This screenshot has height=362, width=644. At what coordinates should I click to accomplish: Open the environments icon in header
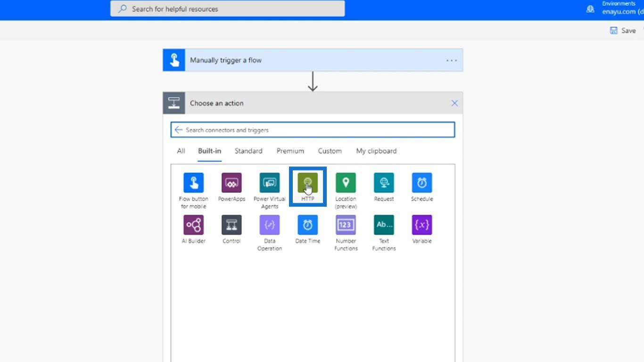coord(590,8)
